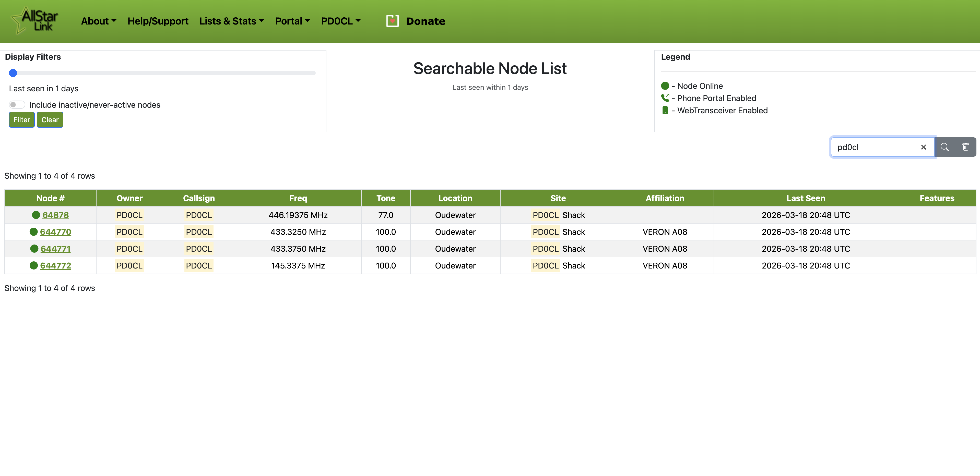Click the magnifying glass search icon

click(x=944, y=147)
